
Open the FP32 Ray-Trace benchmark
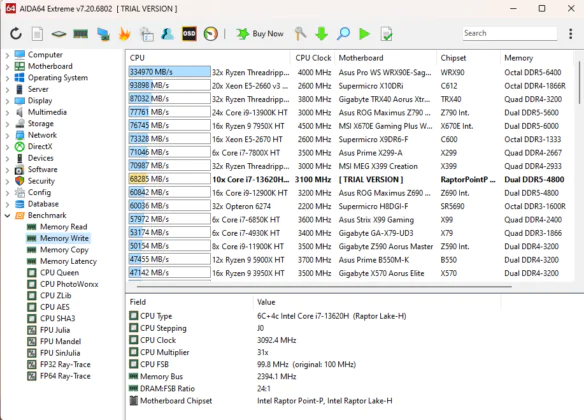[x=65, y=365]
